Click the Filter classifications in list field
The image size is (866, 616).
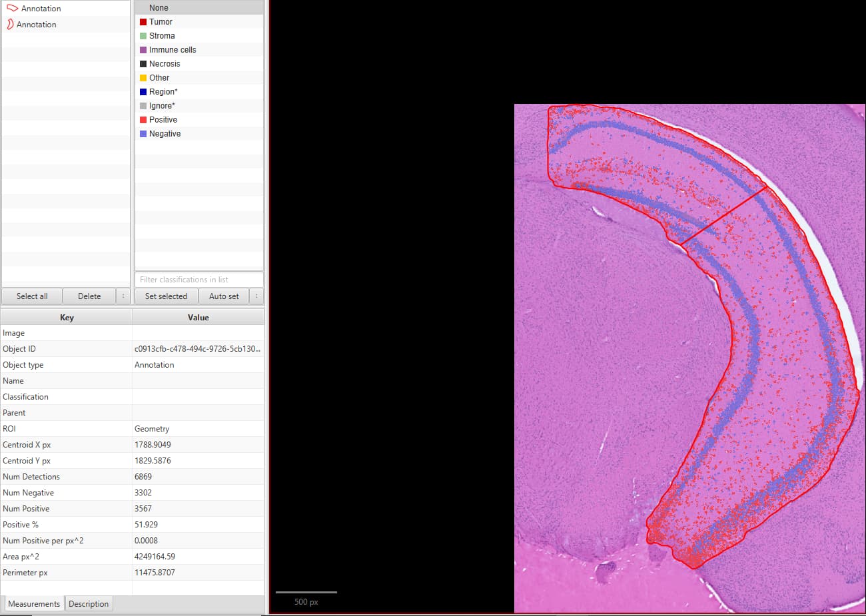point(199,279)
